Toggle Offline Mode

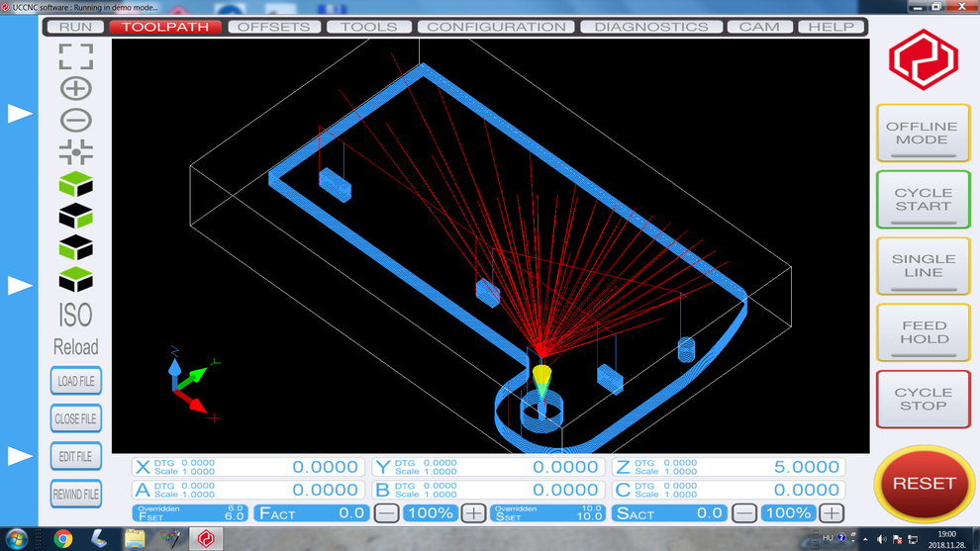coord(922,134)
